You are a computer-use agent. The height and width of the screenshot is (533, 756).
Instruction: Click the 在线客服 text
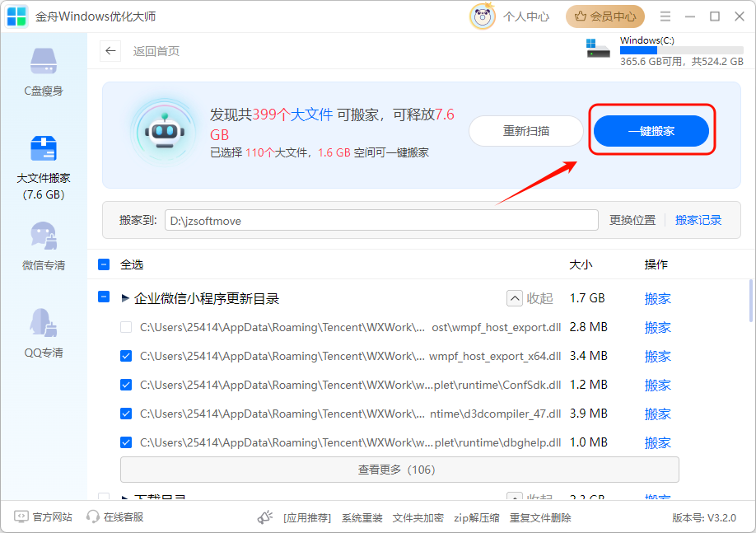coord(124,517)
